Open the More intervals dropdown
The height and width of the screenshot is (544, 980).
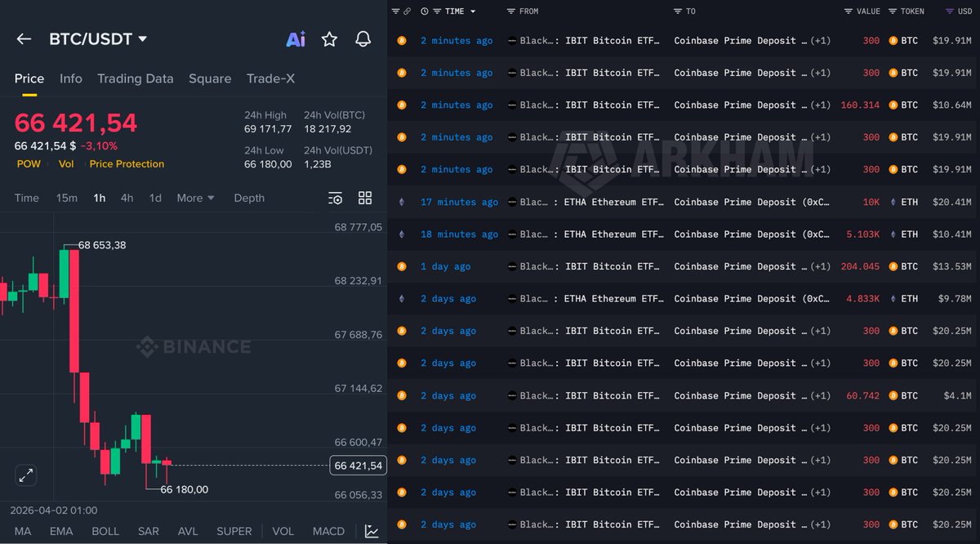195,198
